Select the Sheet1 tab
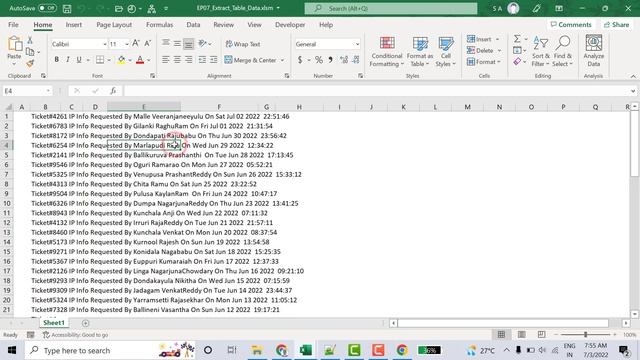This screenshot has height=360, width=640. (54, 323)
